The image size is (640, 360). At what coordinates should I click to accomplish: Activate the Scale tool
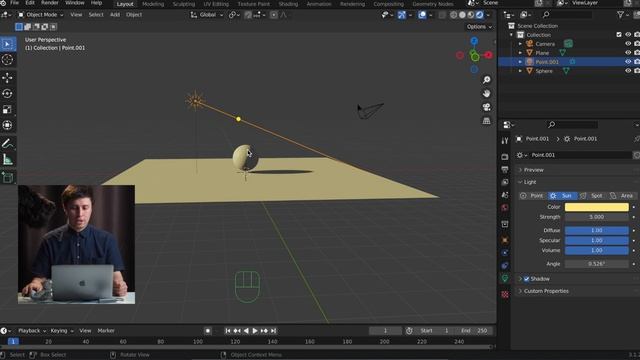point(7,109)
